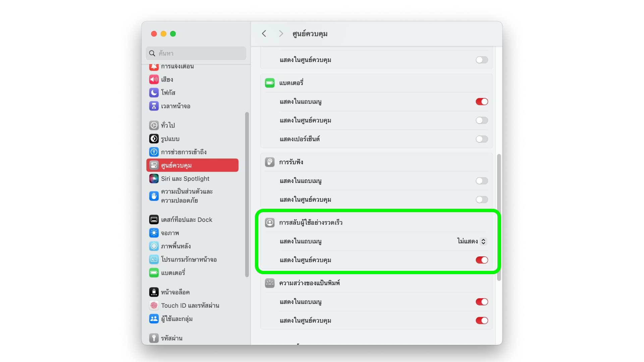
Task: Click the เดสก์ท็อปและ Dock icon
Action: [x=154, y=220]
